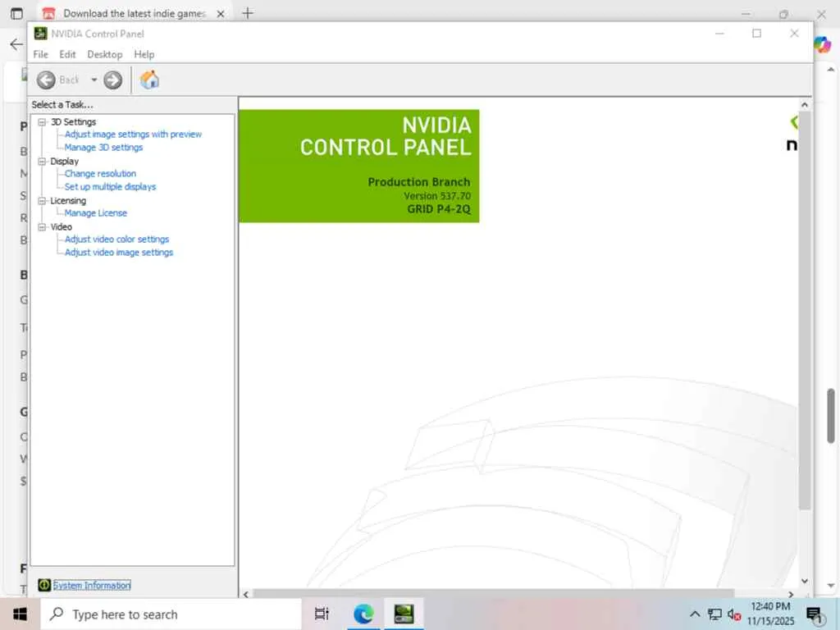Click NVIDIA Control Panel taskbar icon
The image size is (840, 630).
point(404,614)
